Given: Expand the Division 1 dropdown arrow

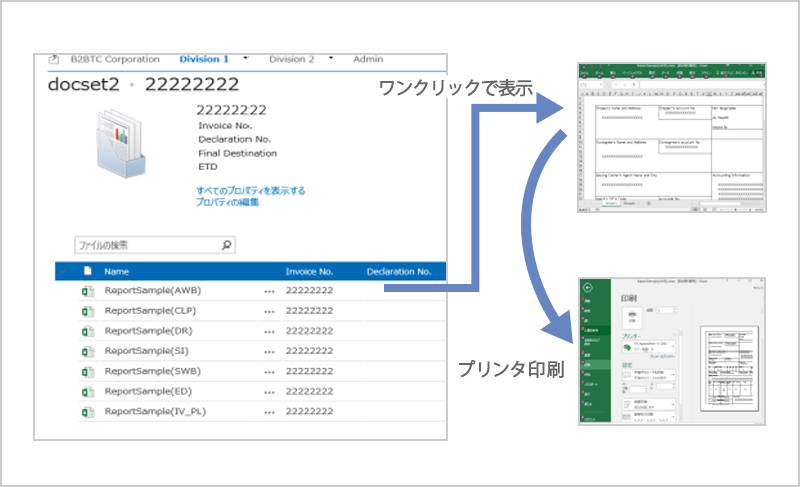Looking at the screenshot, I should [x=246, y=59].
